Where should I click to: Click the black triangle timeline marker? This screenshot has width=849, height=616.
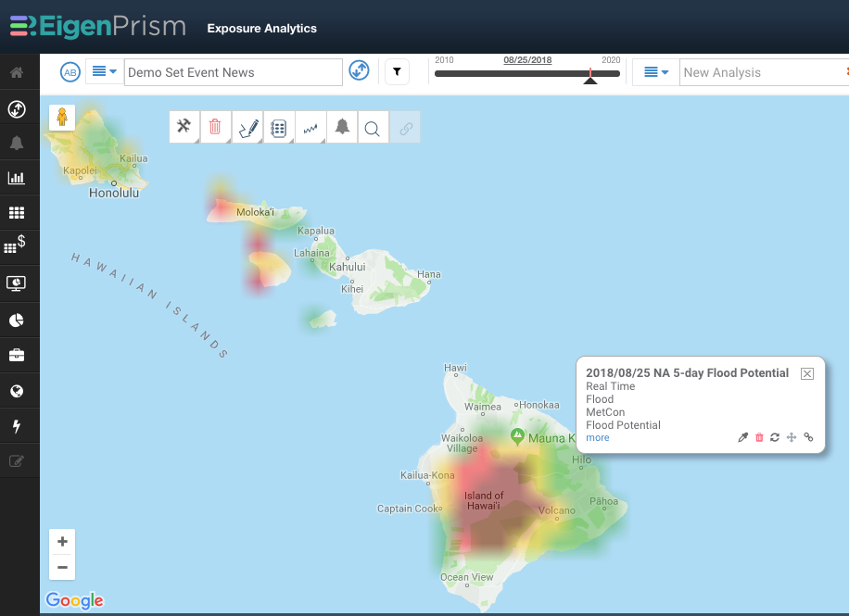[x=590, y=81]
